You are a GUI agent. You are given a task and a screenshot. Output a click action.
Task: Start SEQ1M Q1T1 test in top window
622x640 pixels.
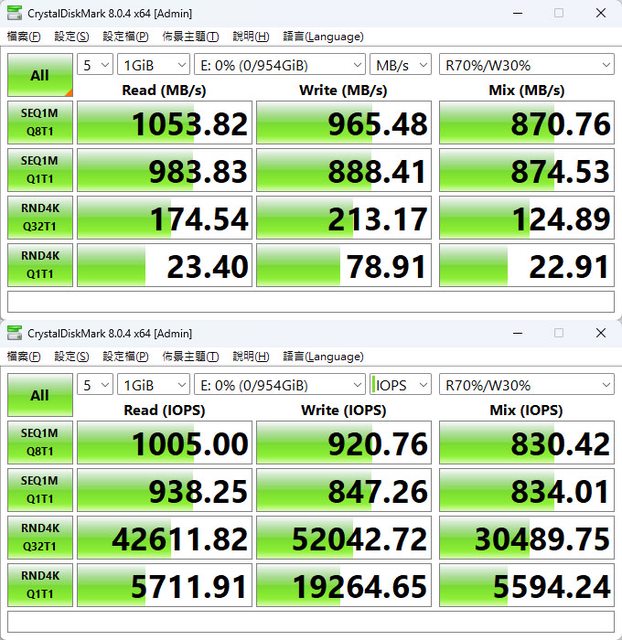[x=40, y=170]
